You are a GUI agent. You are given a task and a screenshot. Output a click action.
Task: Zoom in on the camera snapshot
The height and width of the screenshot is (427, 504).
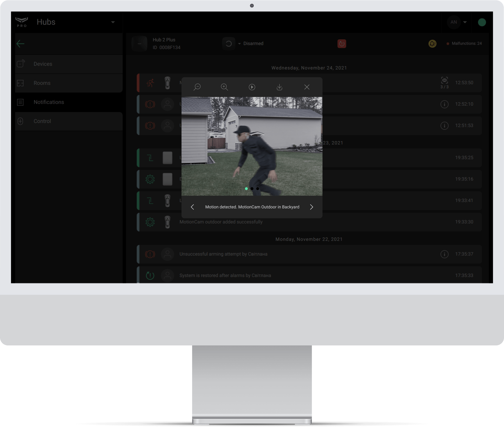pos(225,87)
